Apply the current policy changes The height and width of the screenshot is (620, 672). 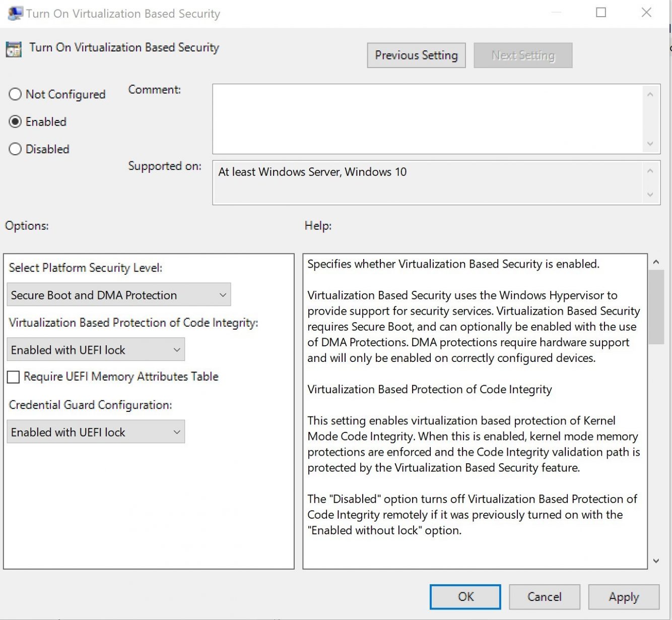point(624,597)
